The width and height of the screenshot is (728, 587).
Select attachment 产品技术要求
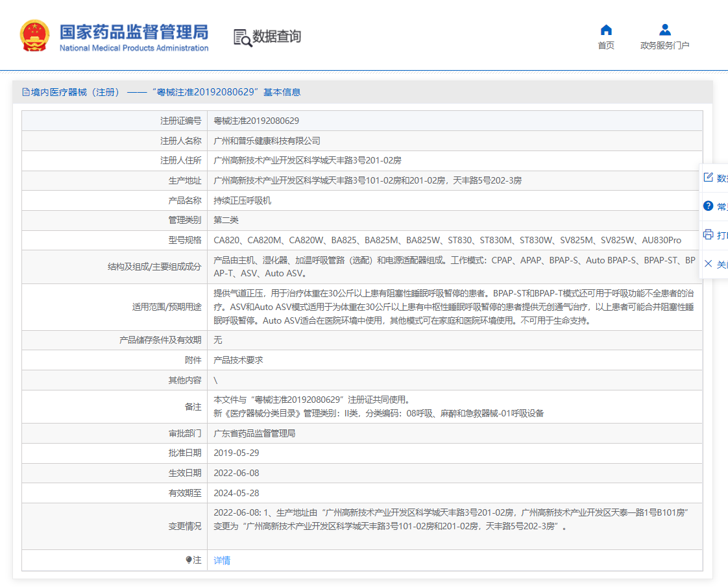click(238, 360)
